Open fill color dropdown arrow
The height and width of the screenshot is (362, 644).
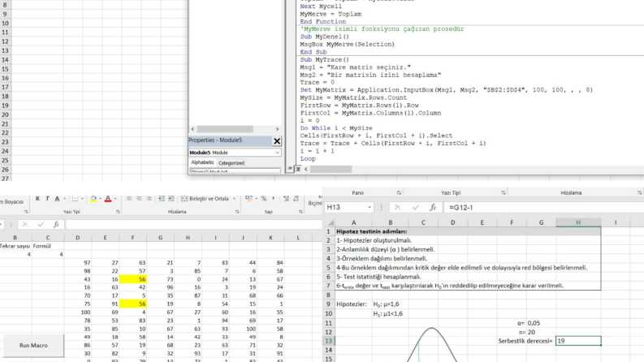tap(101, 199)
